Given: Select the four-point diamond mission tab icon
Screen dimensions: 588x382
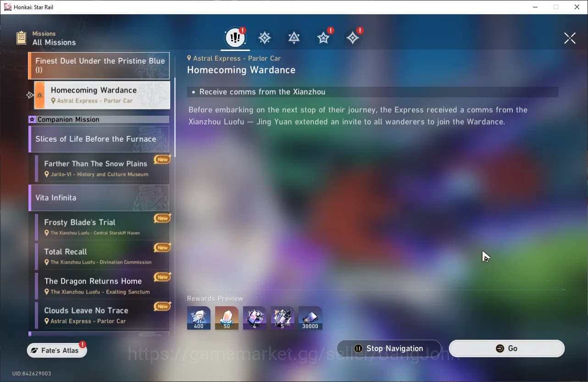Looking at the screenshot, I should 353,38.
